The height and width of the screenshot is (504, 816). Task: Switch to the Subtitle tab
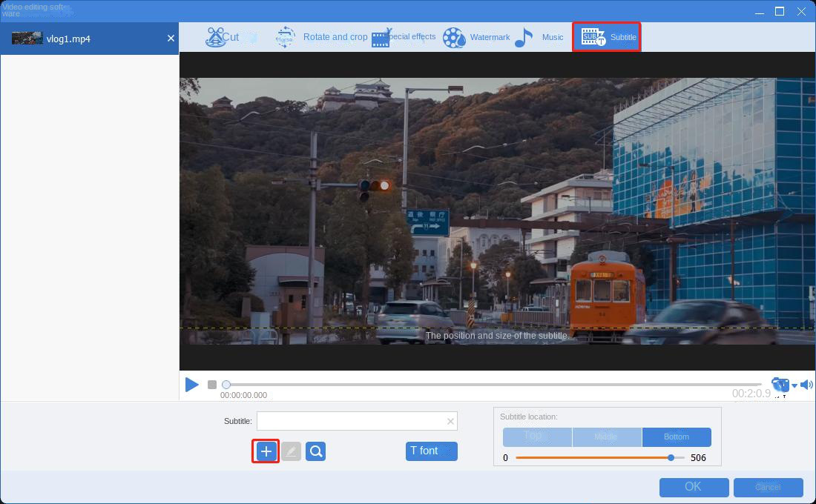[606, 37]
